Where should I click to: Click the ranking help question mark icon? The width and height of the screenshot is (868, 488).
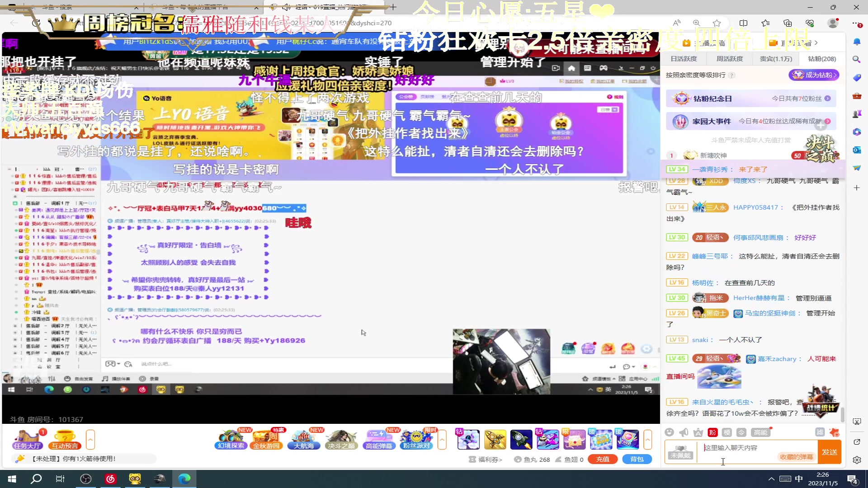coord(731,75)
